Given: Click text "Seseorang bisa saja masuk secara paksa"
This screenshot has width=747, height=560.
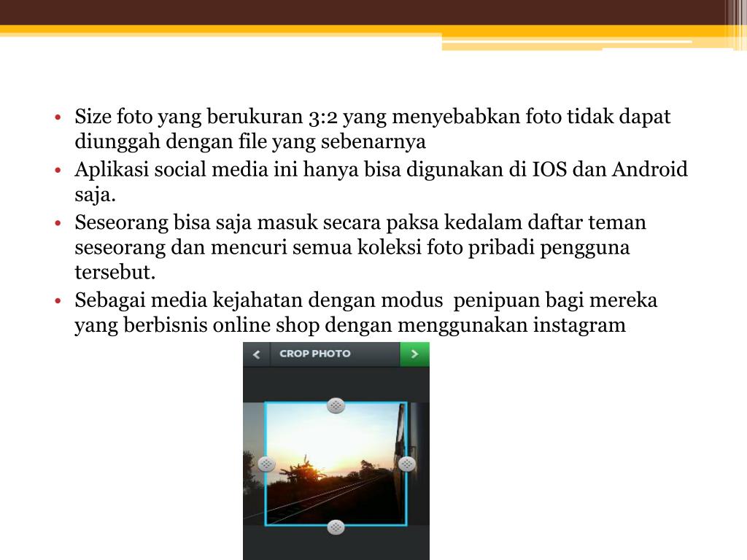Looking at the screenshot, I should coord(257,223).
